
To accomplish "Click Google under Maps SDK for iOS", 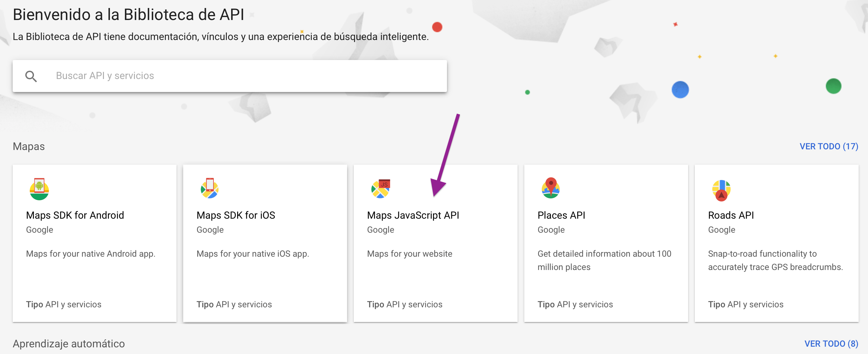I will pos(210,230).
